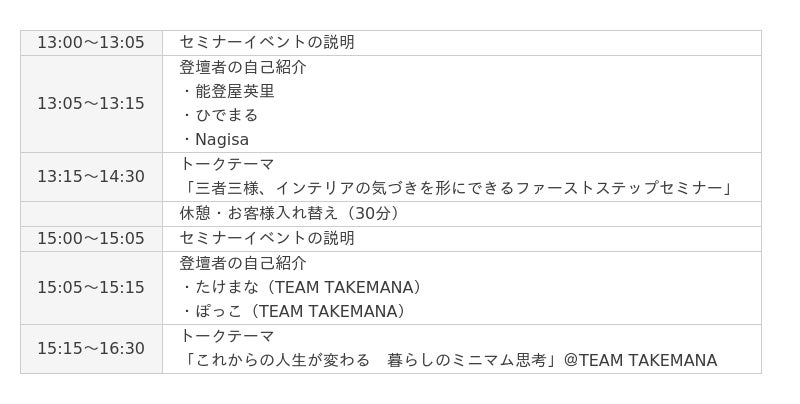Click the second トークテーマ label
The image size is (800, 404).
tap(227, 336)
